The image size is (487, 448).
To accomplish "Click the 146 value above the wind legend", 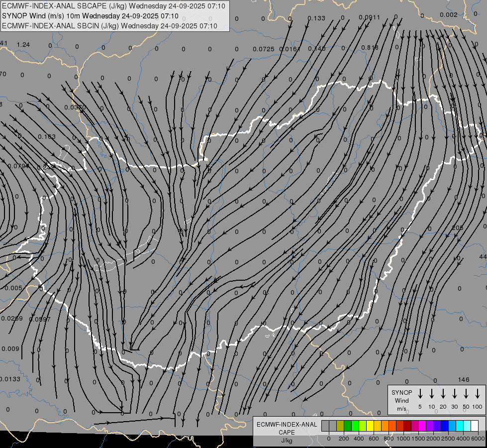I will point(464,380).
